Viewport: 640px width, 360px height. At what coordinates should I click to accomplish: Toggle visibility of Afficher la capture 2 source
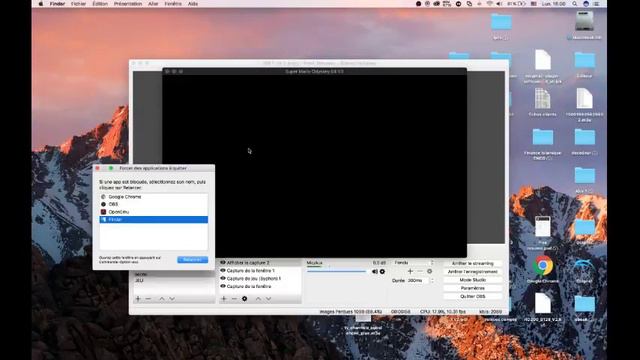pyautogui.click(x=223, y=262)
